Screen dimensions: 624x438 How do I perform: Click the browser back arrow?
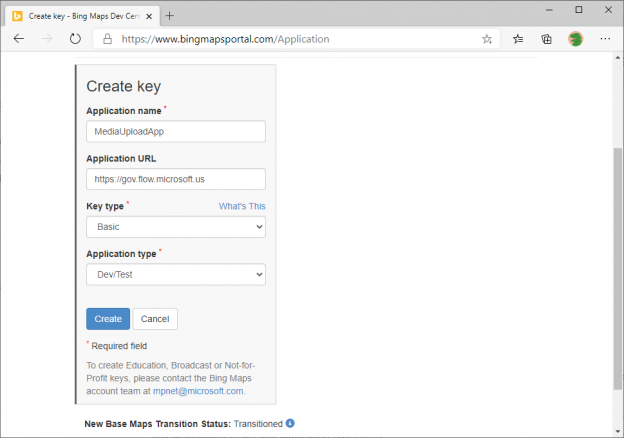pyautogui.click(x=19, y=39)
